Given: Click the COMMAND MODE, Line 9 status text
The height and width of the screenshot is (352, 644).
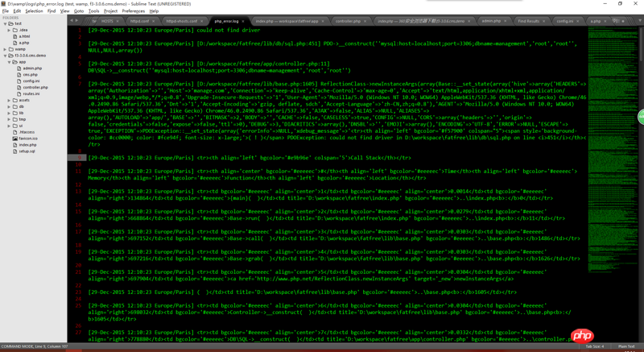Looking at the screenshot, I should (35, 346).
